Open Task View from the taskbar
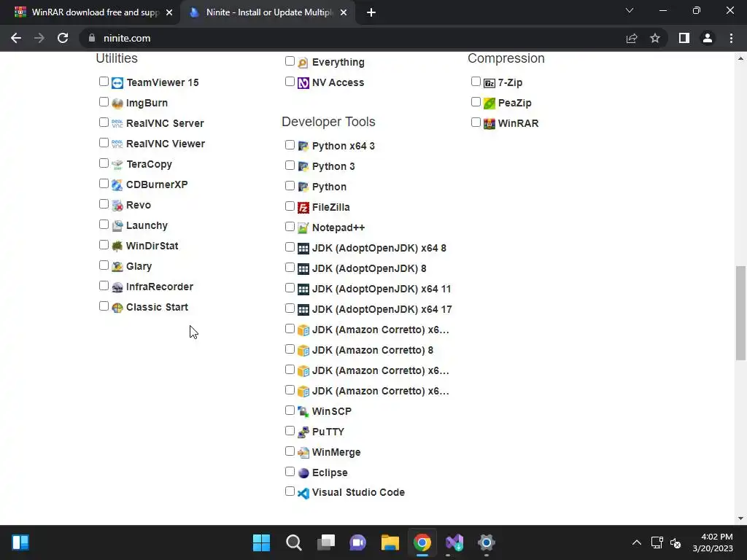The width and height of the screenshot is (747, 560). tap(326, 542)
